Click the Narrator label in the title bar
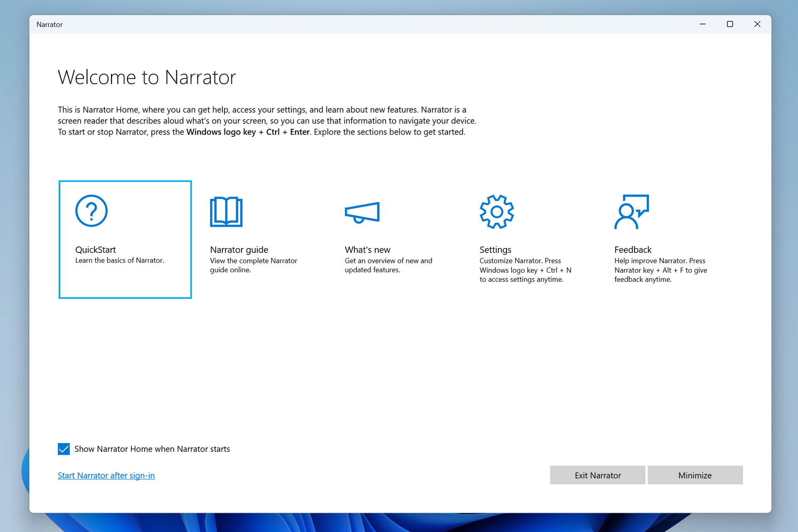The image size is (798, 532). [49, 25]
